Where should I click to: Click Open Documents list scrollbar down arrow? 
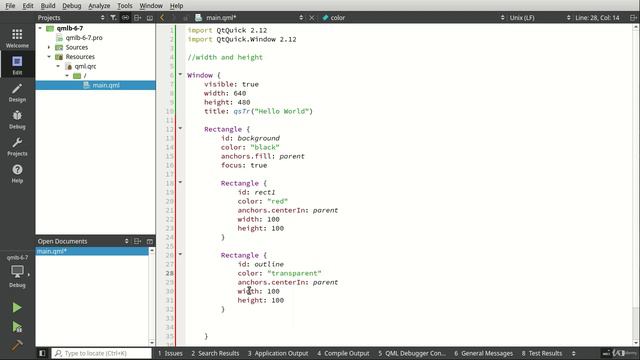pos(152,342)
